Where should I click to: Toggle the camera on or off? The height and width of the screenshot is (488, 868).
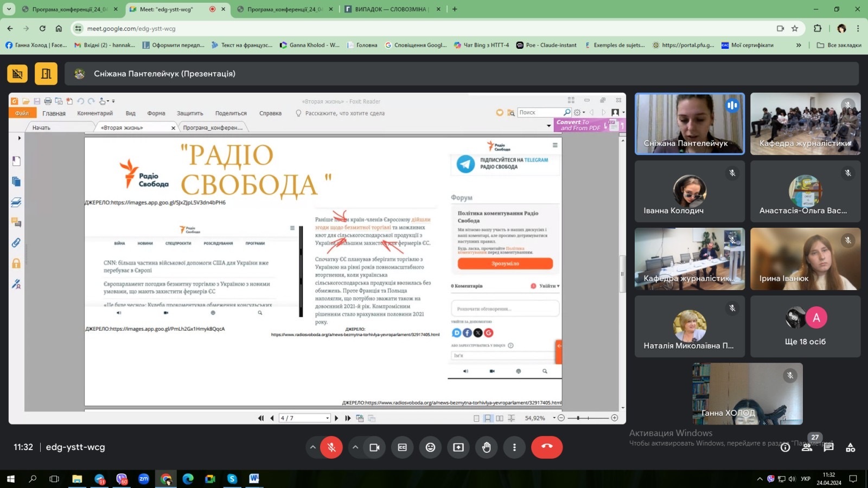click(x=374, y=447)
